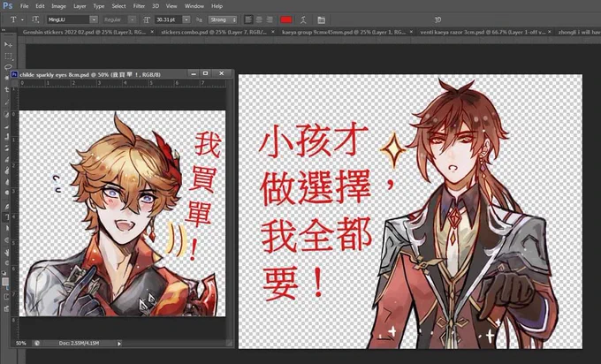Open the Type tool preset picker arrow
Image resolution: width=601 pixels, height=364 pixels.
[x=22, y=19]
